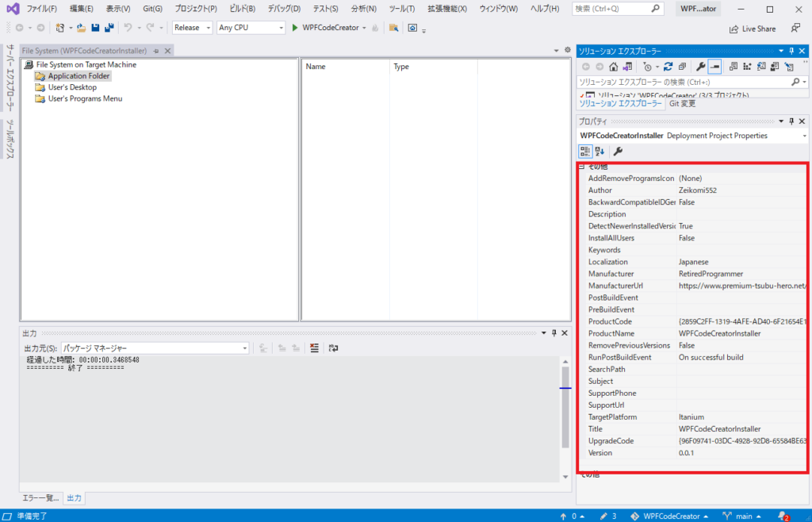Screen dimensions: 812x522
Task: Click the Undo arrow icon
Action: point(128,28)
